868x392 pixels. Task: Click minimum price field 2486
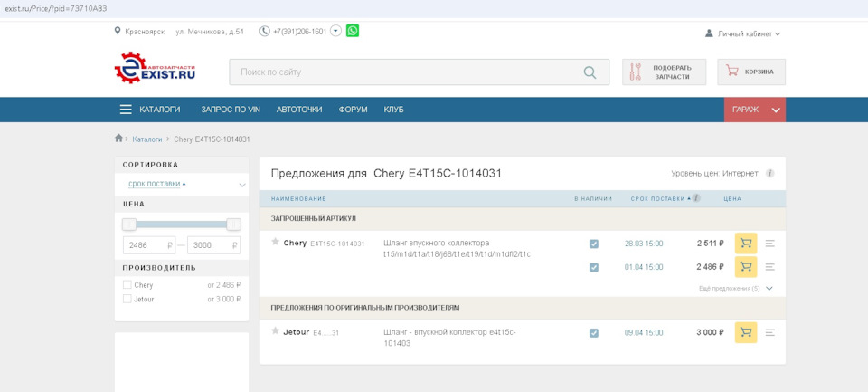pyautogui.click(x=149, y=245)
